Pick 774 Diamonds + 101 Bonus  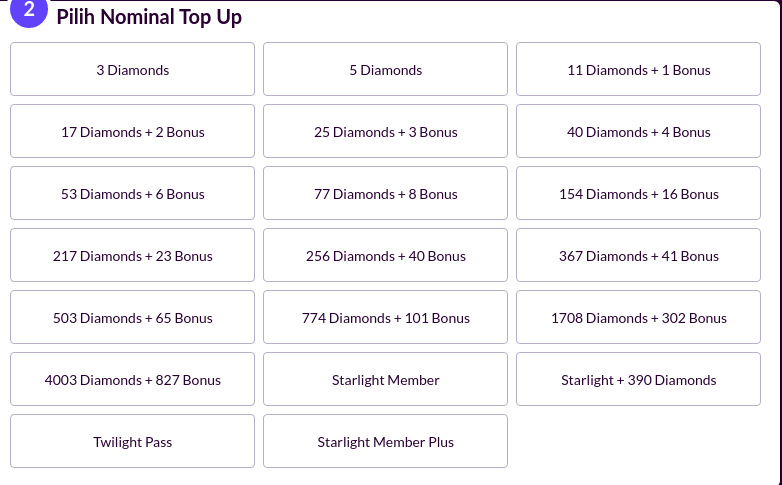(x=386, y=318)
